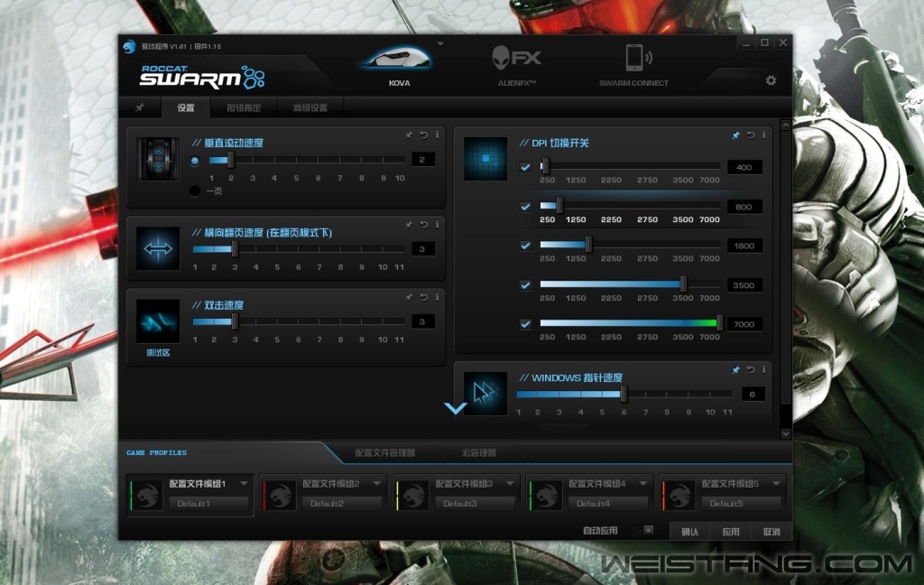Expand the 配置文件编组1 dropdown arrow

244,484
